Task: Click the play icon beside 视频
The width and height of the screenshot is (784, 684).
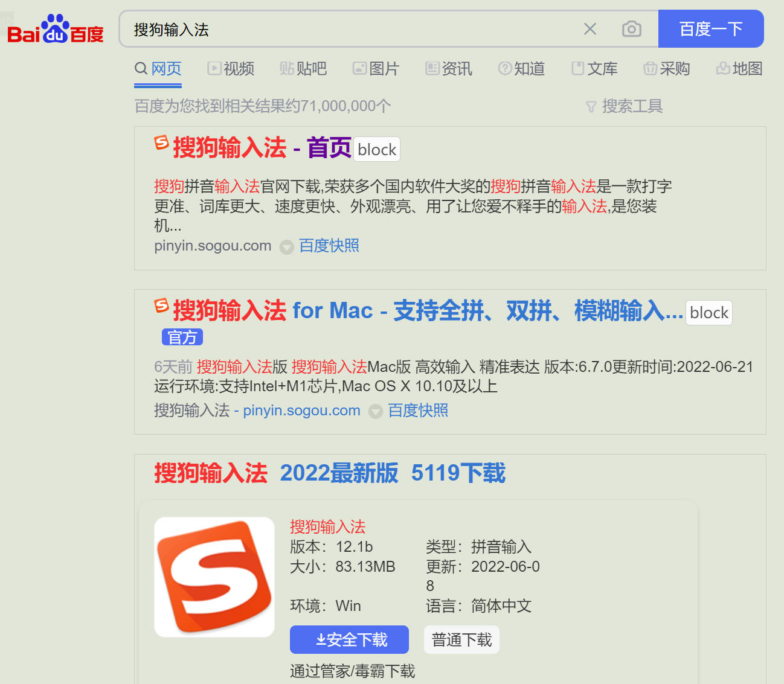Action: (214, 68)
